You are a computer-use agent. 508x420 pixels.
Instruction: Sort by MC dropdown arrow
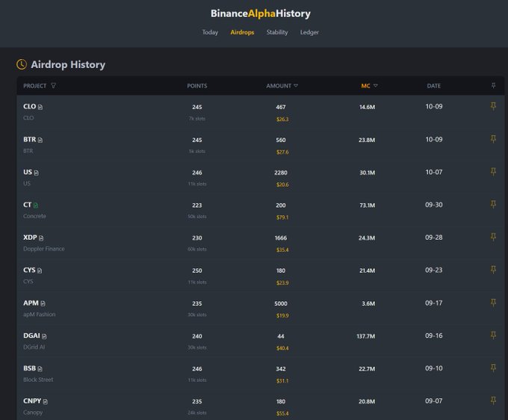[x=376, y=85]
